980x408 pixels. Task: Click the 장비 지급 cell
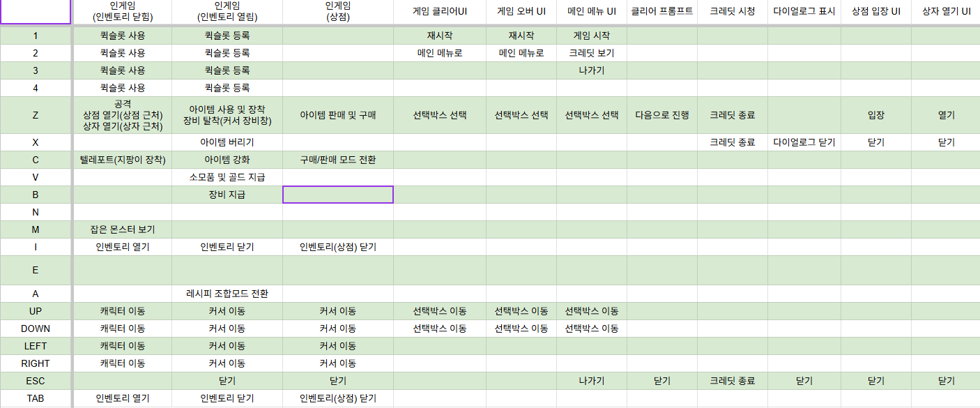pyautogui.click(x=227, y=195)
